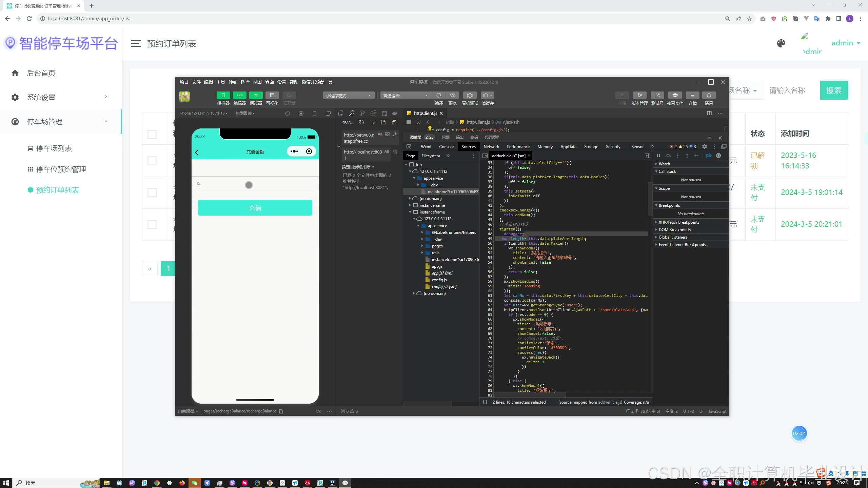Switch to the Network tab
The height and width of the screenshot is (488, 868).
(x=491, y=146)
